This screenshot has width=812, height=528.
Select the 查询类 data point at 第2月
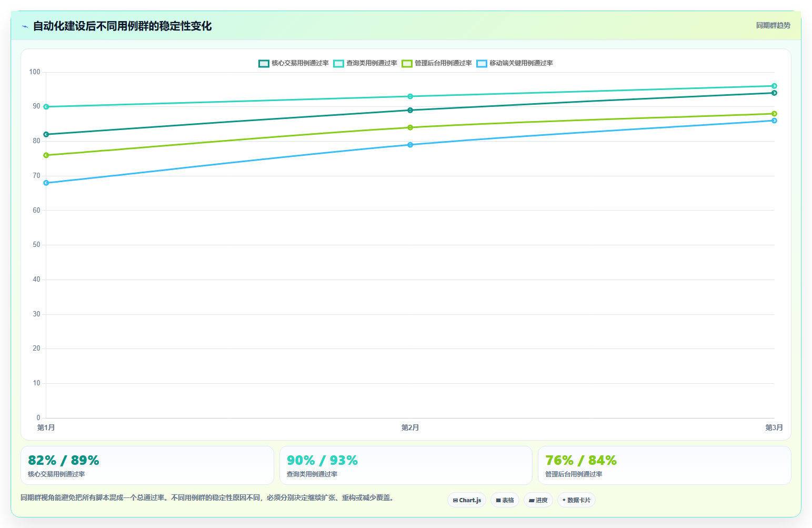pos(410,96)
